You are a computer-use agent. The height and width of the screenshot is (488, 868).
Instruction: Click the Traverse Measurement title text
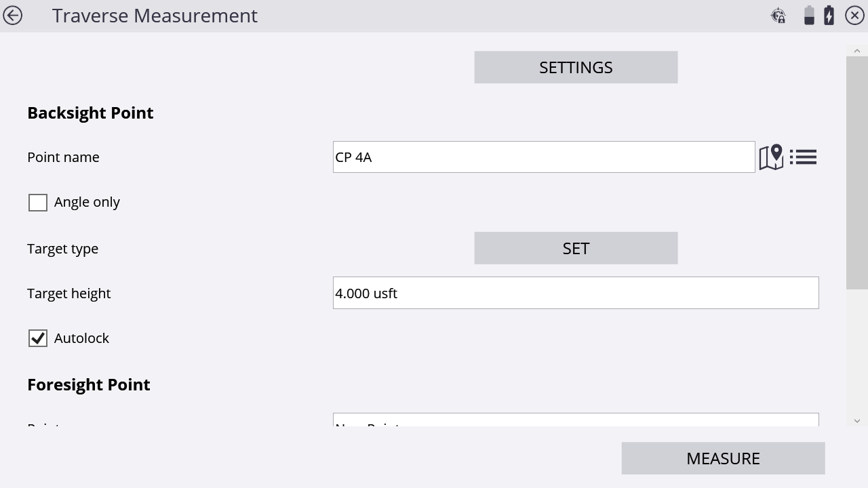pos(155,16)
